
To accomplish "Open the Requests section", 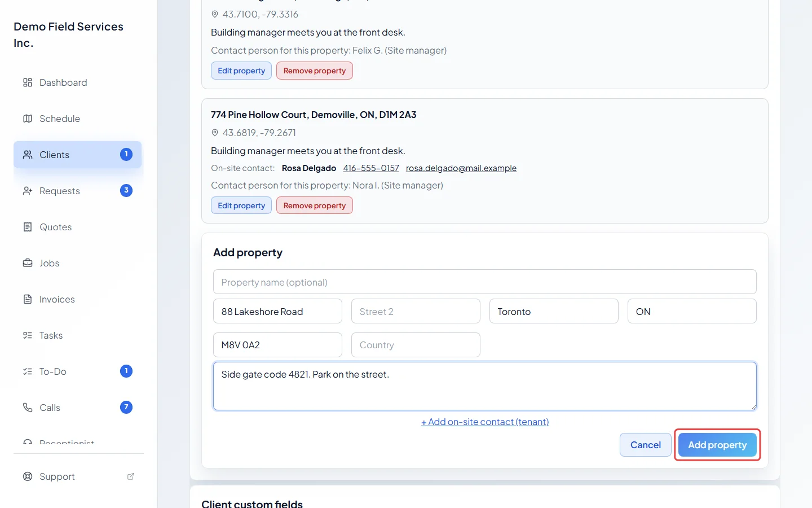I will pos(78,191).
